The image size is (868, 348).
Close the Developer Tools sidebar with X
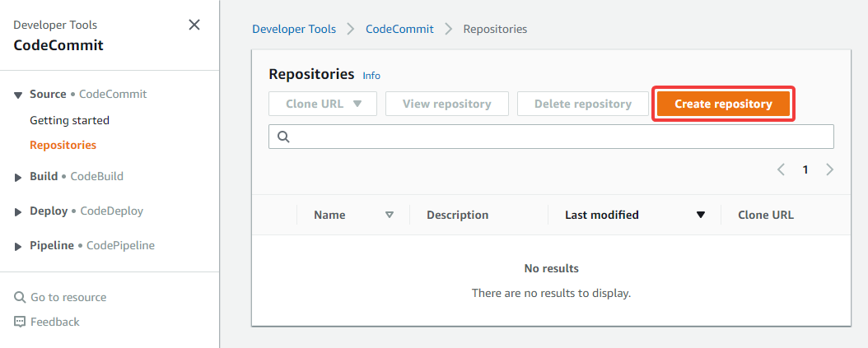tap(194, 25)
